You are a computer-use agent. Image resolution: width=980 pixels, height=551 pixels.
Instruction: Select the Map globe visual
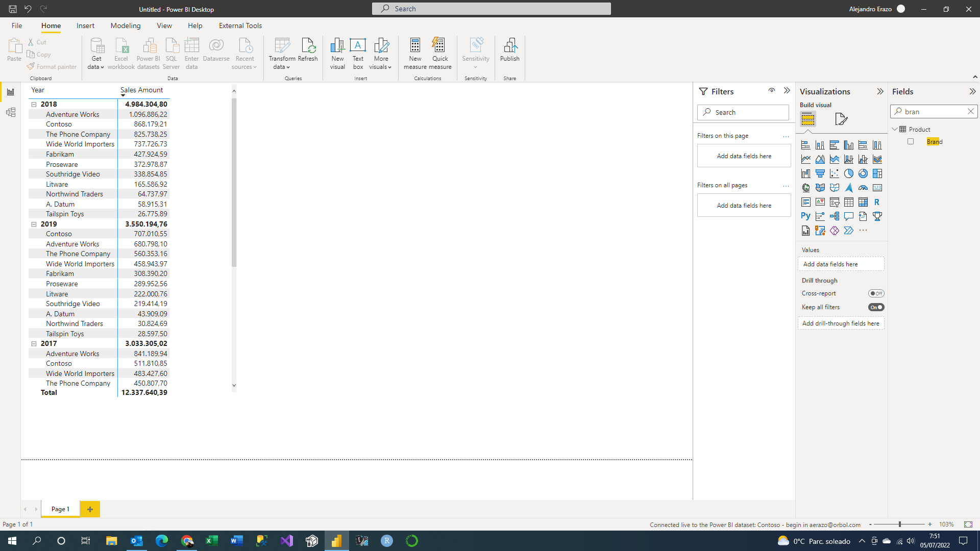pos(805,188)
